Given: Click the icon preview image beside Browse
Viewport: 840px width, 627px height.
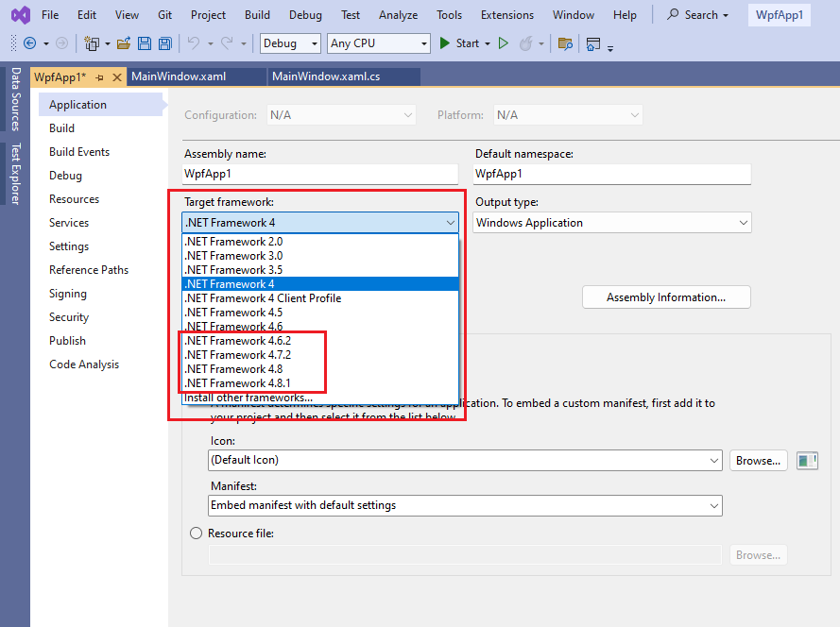Looking at the screenshot, I should pos(807,461).
